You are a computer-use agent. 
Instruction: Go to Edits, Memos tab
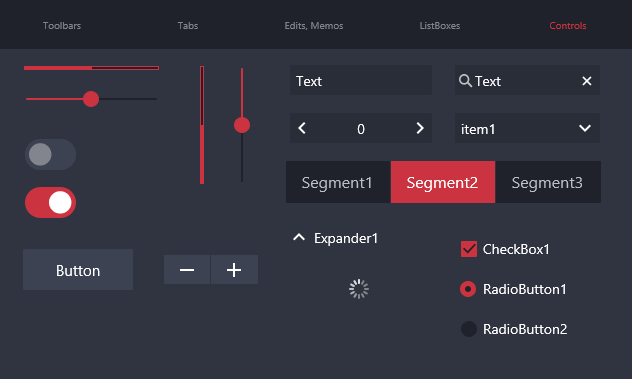pos(314,25)
